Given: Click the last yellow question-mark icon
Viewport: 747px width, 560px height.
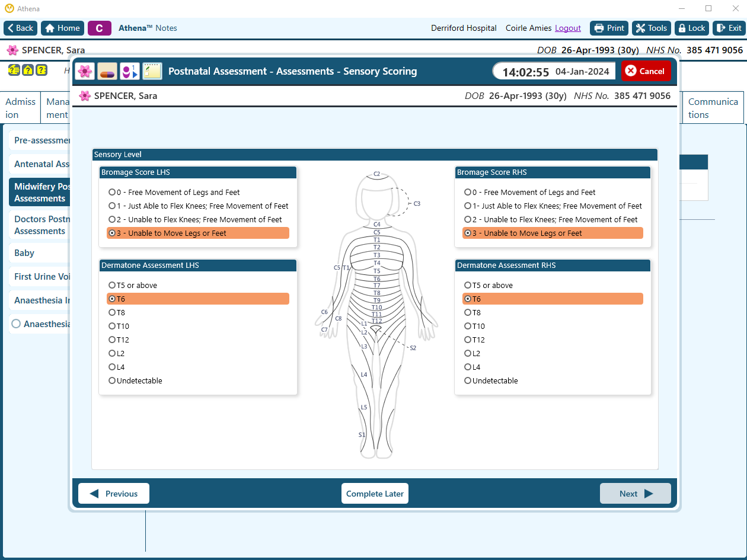Looking at the screenshot, I should point(41,70).
